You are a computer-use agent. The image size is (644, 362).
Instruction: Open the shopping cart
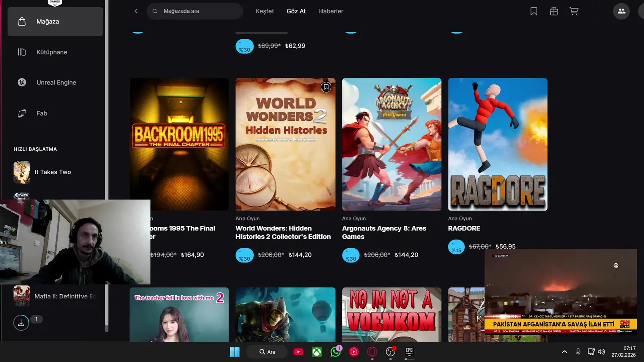coord(574,11)
